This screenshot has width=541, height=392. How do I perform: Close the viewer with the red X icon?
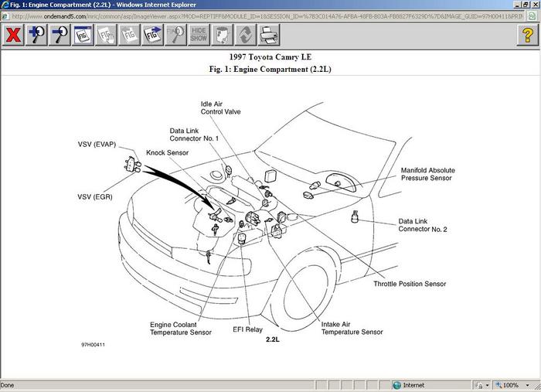click(13, 35)
